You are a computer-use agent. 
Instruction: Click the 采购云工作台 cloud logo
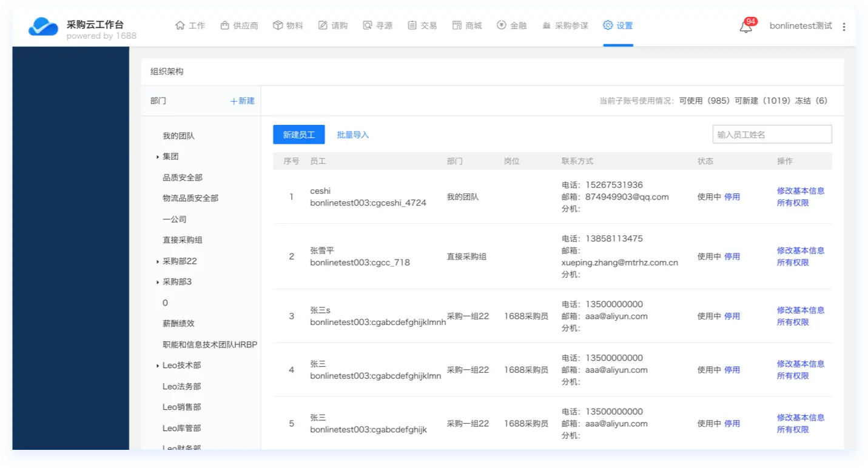click(43, 27)
